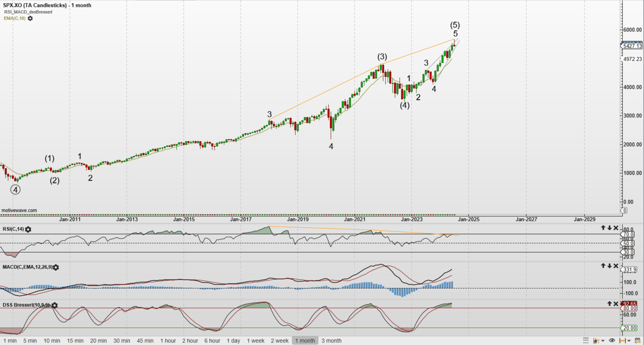Expand bar spacing dropdown arrow
The width and height of the screenshot is (644, 345).
click(629, 341)
